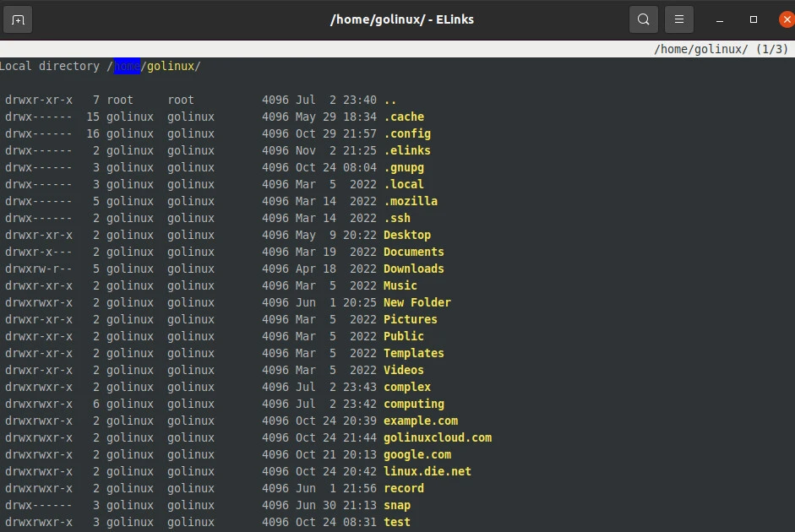Open the Downloads folder
The height and width of the screenshot is (532, 795).
tap(413, 269)
